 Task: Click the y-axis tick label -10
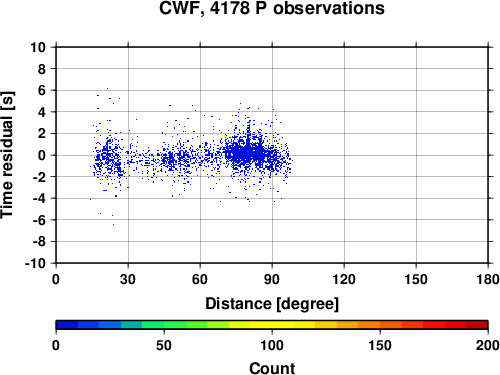click(35, 263)
